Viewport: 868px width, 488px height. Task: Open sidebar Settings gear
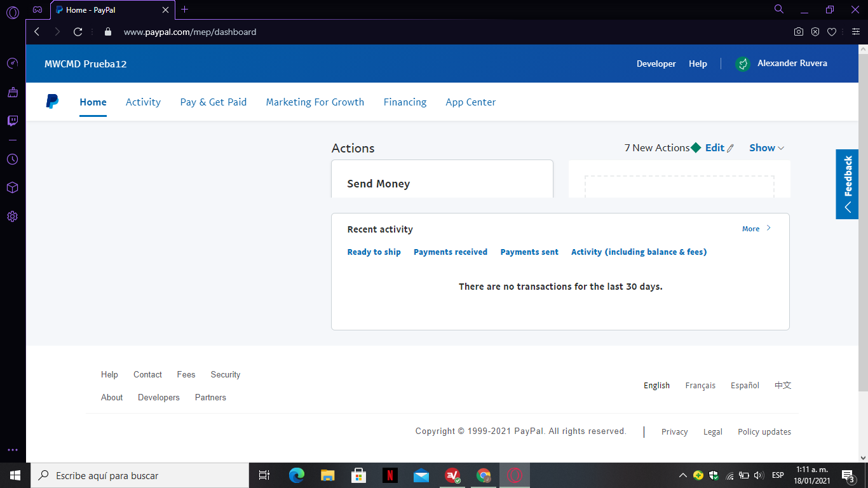12,216
